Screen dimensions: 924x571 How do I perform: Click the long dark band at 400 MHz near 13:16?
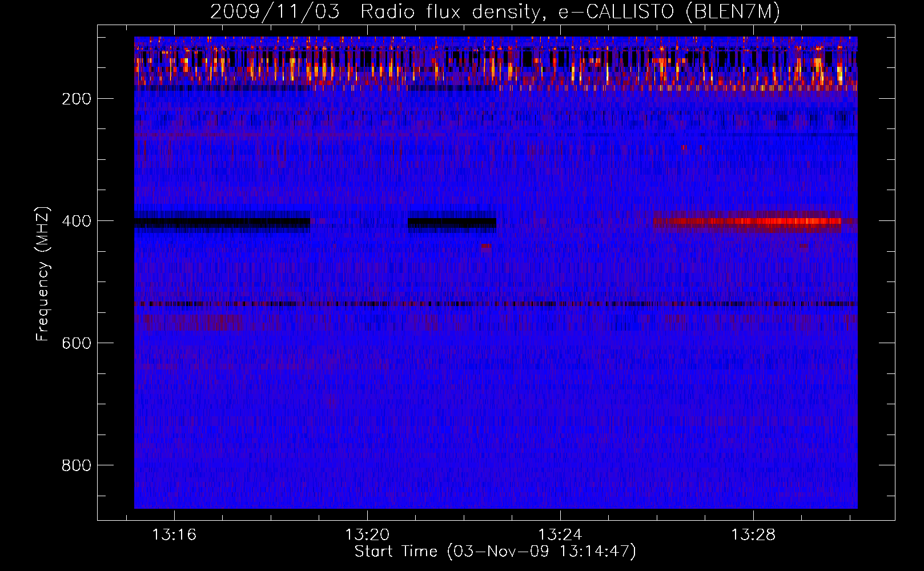[x=222, y=223]
